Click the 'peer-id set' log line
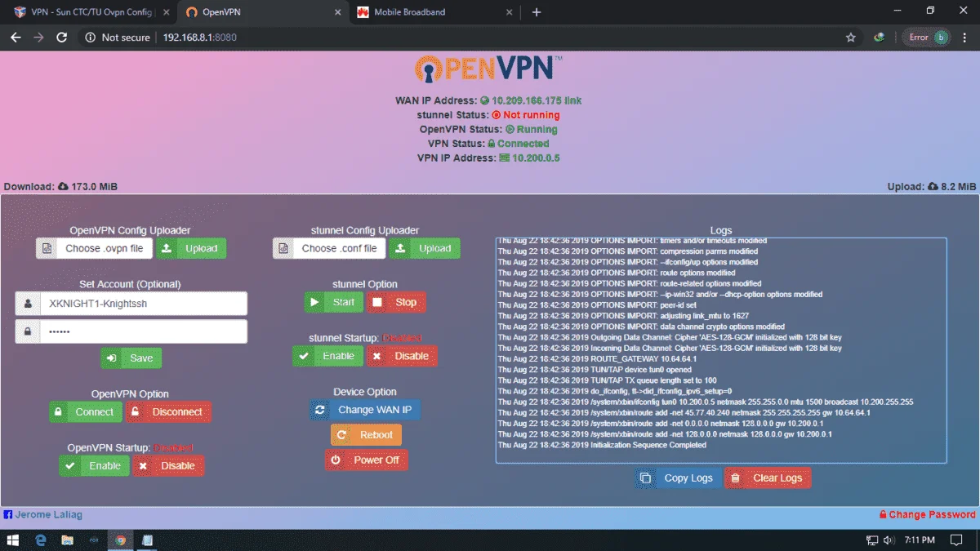The image size is (980, 551). point(597,304)
